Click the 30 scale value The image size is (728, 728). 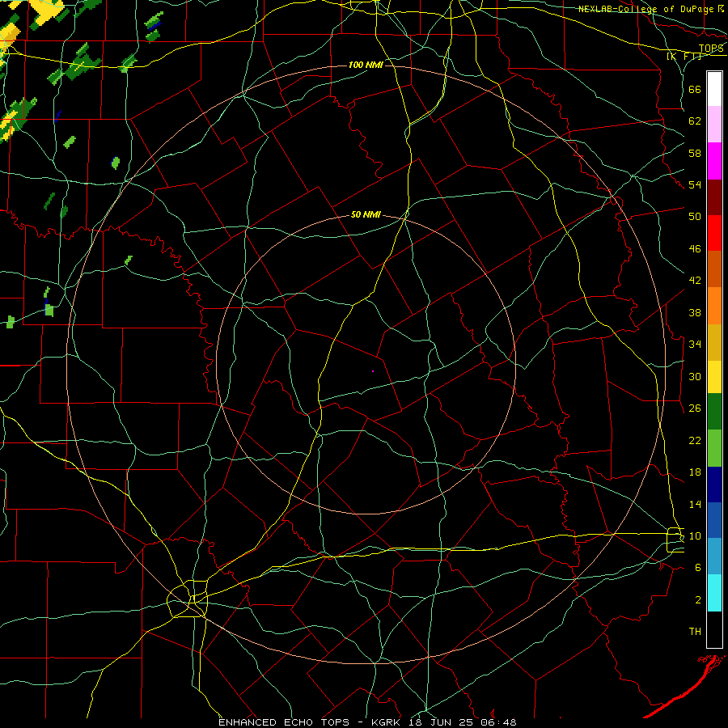[x=695, y=376]
